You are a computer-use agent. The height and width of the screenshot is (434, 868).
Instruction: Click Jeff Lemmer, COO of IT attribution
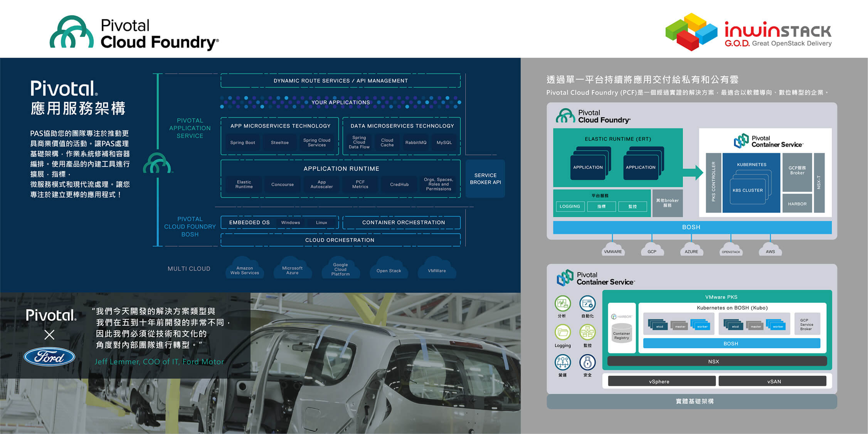tap(159, 362)
